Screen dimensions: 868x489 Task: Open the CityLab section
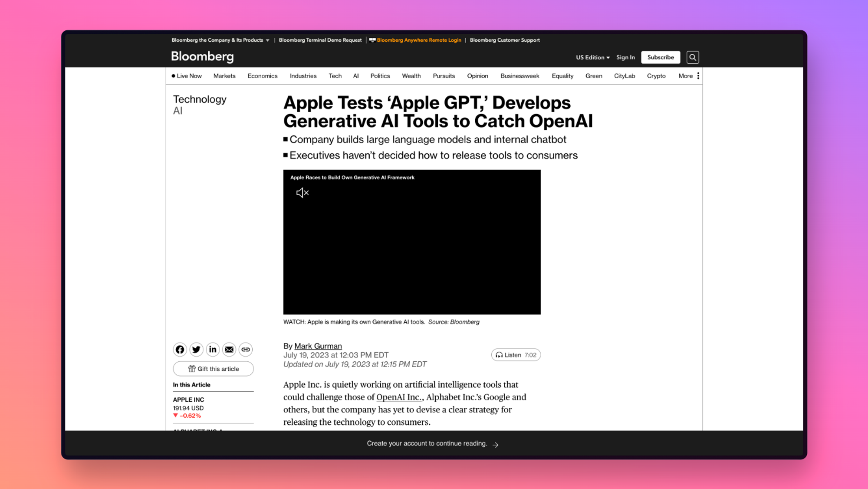(x=625, y=76)
